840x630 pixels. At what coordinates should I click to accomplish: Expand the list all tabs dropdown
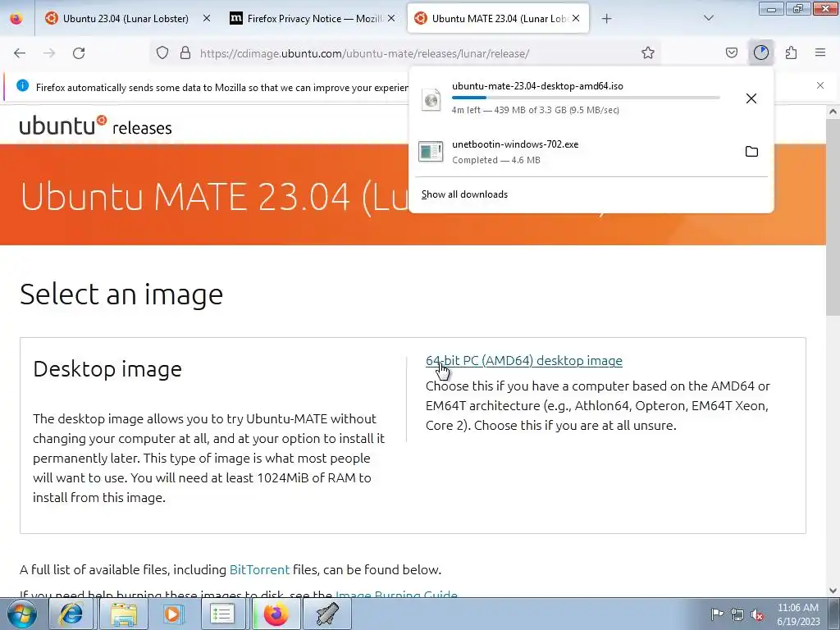[708, 19]
